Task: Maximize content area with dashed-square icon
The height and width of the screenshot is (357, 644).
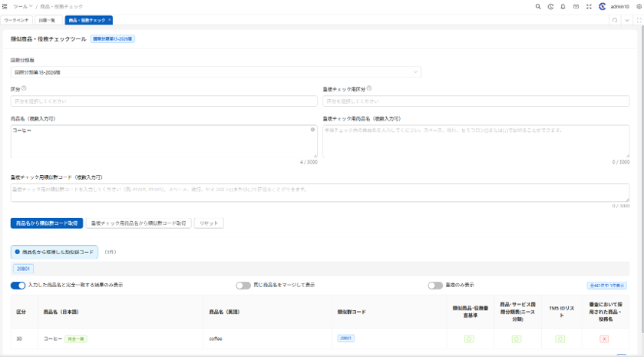Action: click(x=639, y=20)
